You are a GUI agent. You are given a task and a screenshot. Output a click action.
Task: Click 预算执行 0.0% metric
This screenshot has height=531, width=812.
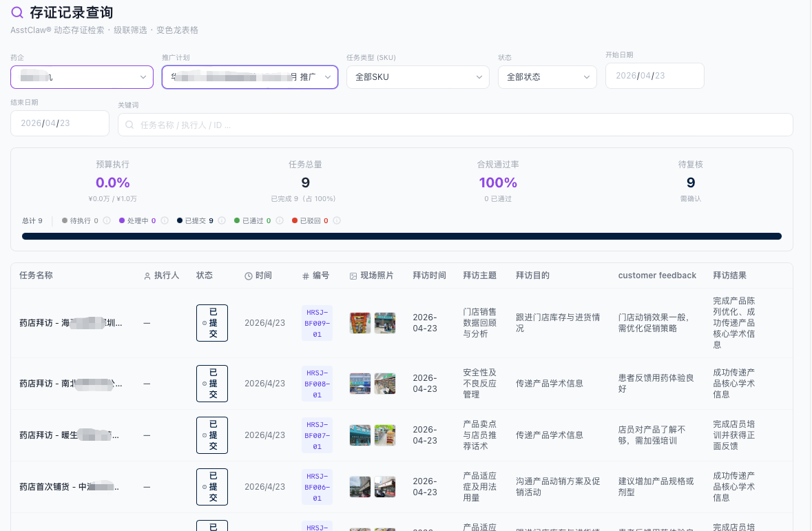click(112, 183)
